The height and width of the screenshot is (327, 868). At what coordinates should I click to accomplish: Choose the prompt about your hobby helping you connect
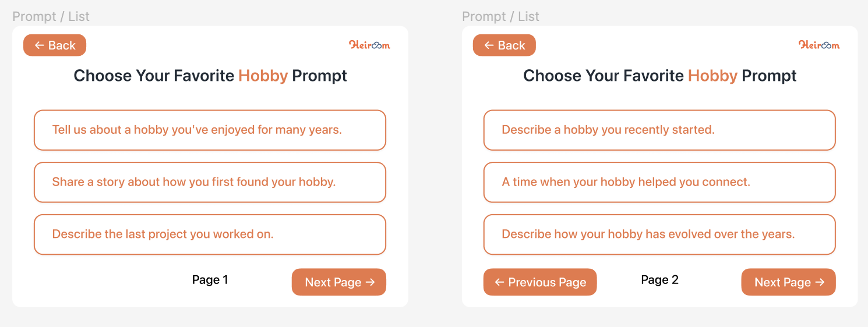(x=659, y=182)
